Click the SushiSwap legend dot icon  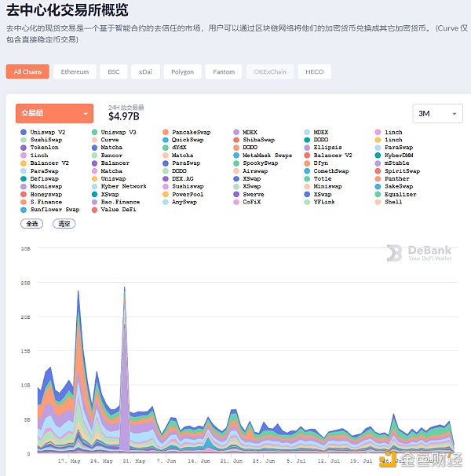point(24,140)
